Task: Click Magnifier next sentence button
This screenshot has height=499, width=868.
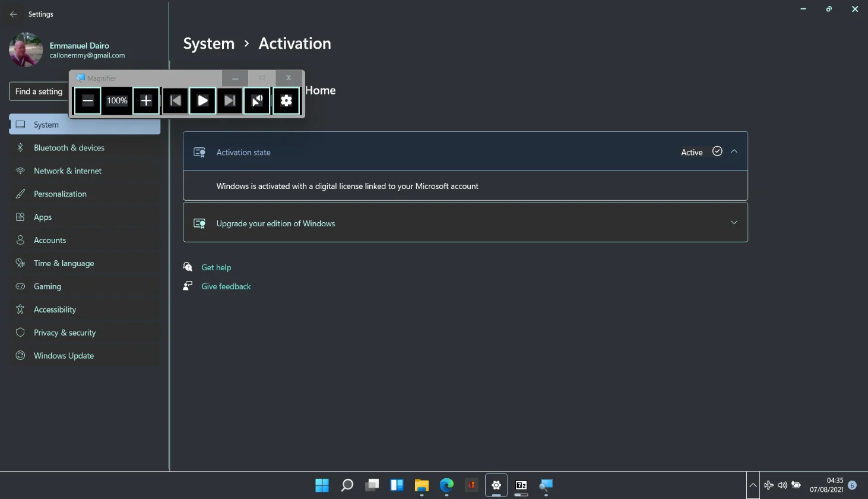Action: 230,100
